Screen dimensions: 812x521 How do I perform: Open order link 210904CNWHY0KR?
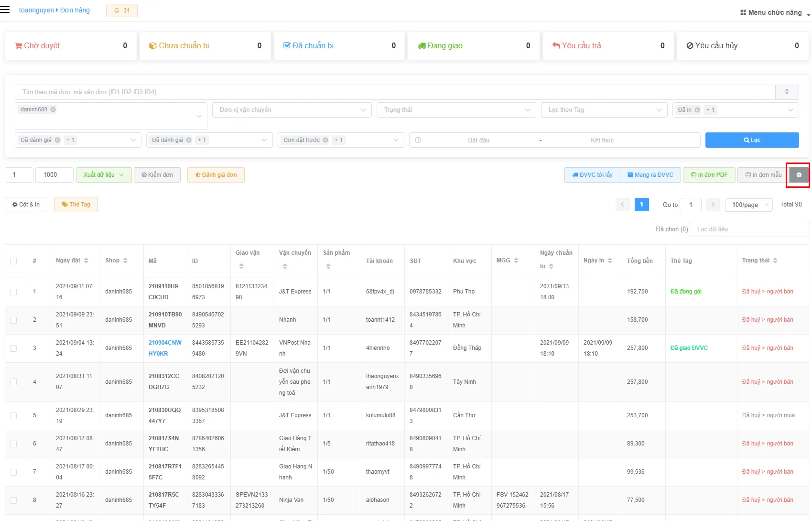(x=165, y=348)
